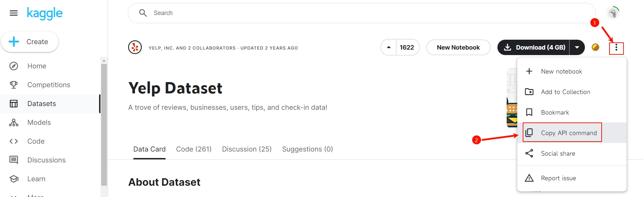Expand the Download options dropdown arrow
Image resolution: width=644 pixels, height=197 pixels.
(x=577, y=48)
